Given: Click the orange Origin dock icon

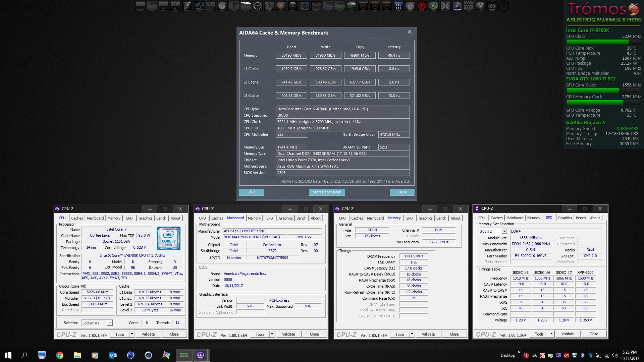Looking at the screenshot, I should [x=281, y=6].
